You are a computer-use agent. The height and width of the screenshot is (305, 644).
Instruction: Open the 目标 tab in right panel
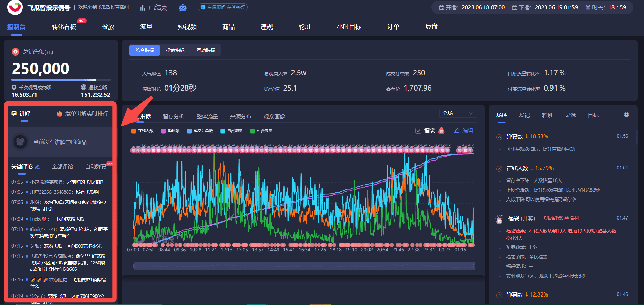pyautogui.click(x=593, y=115)
